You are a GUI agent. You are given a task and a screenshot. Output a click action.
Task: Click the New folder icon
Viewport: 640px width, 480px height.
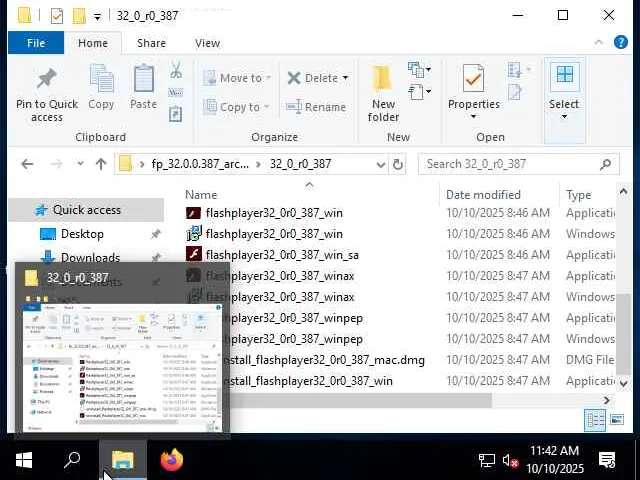[x=383, y=78]
